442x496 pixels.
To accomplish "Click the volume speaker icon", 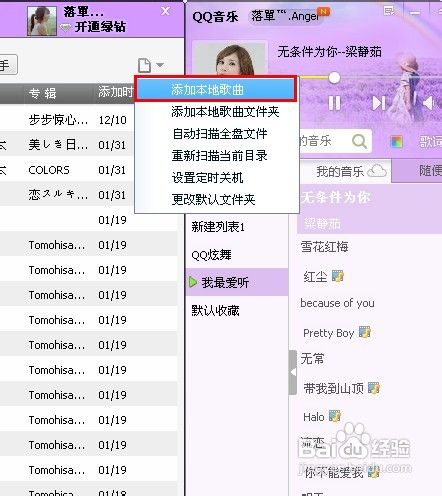I will click(x=428, y=103).
